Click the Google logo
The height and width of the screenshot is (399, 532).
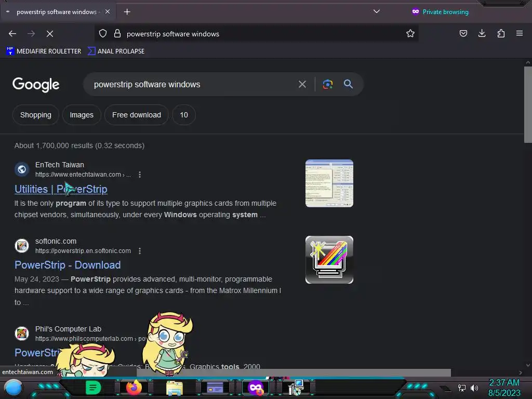36,85
